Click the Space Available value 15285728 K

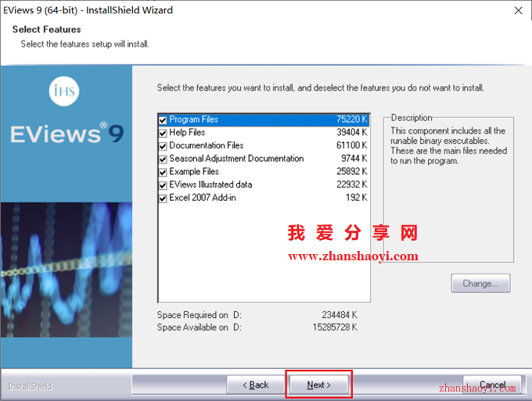coord(335,328)
